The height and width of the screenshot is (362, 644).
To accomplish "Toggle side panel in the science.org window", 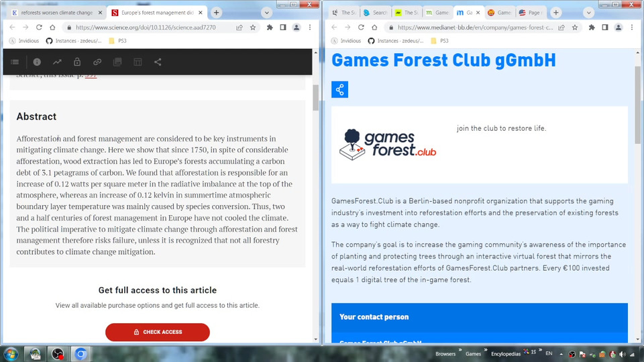I will click(283, 27).
